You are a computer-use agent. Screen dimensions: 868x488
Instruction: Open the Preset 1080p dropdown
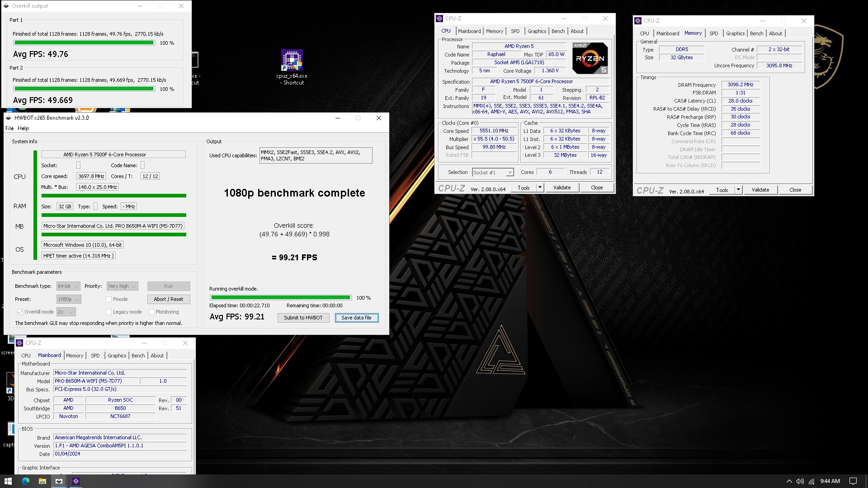(69, 299)
